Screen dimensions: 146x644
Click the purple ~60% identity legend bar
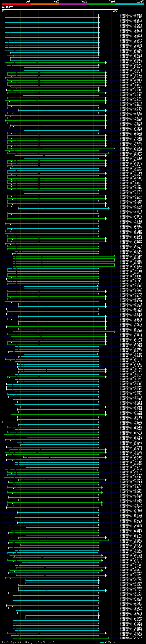coord(73,4)
